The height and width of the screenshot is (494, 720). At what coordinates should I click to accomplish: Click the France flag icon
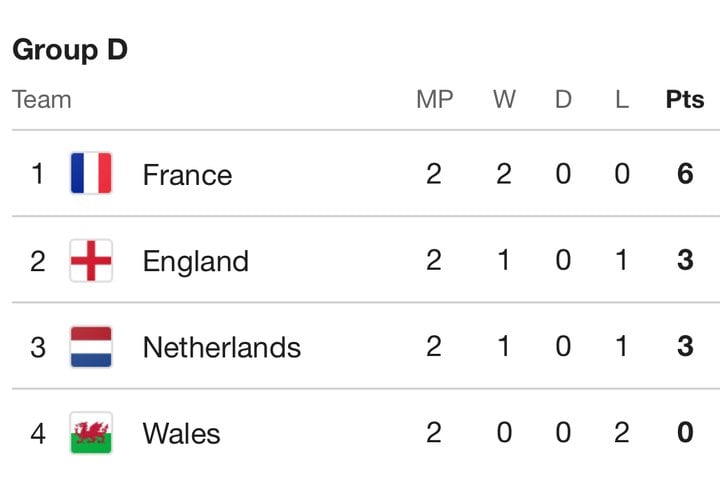[91, 173]
